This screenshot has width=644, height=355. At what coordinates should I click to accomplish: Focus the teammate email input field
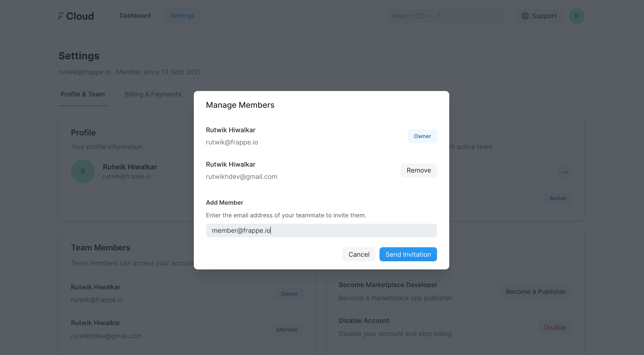point(321,230)
